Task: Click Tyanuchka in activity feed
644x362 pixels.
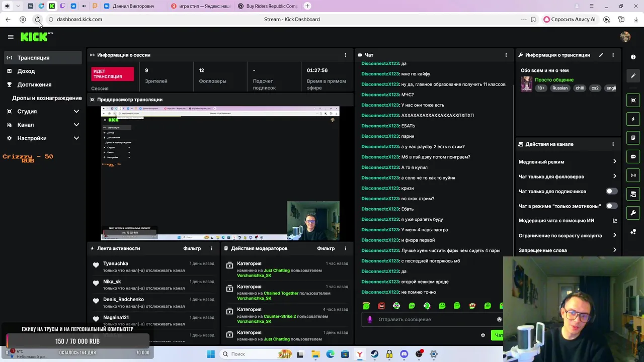Action: [116, 263]
